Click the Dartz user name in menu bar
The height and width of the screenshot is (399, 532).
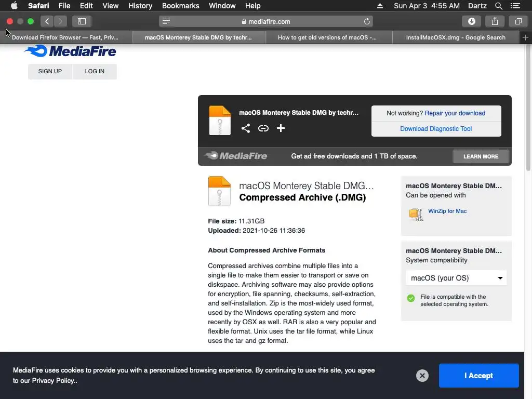(x=477, y=6)
